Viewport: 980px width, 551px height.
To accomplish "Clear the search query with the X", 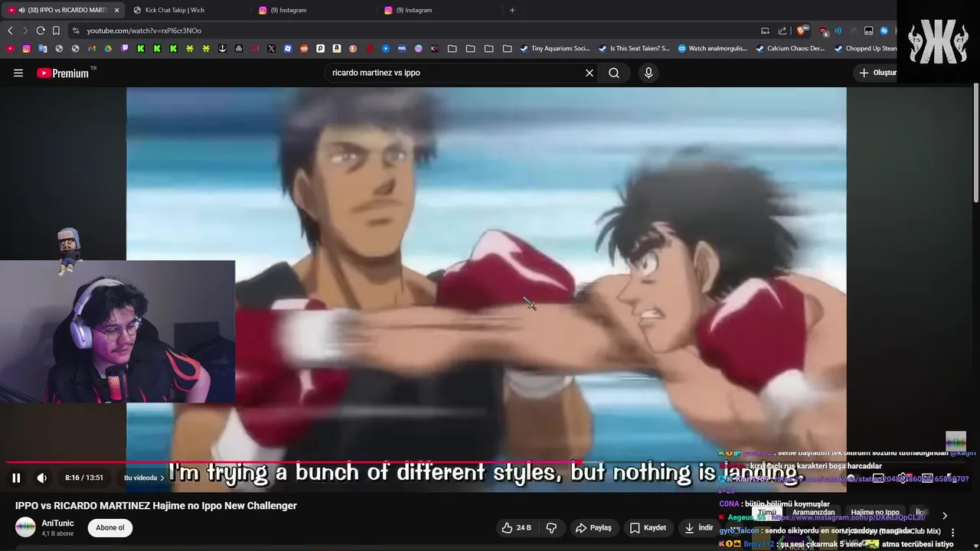I will click(x=590, y=73).
